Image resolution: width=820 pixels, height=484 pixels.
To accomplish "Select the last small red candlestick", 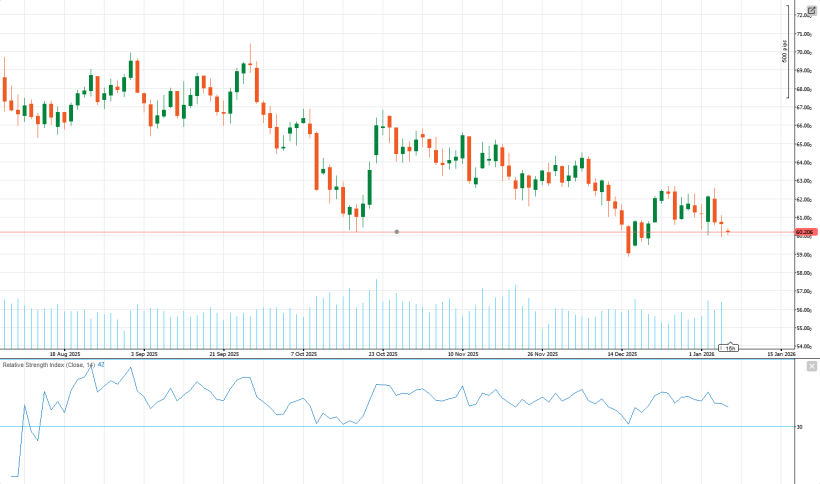I will (x=729, y=231).
